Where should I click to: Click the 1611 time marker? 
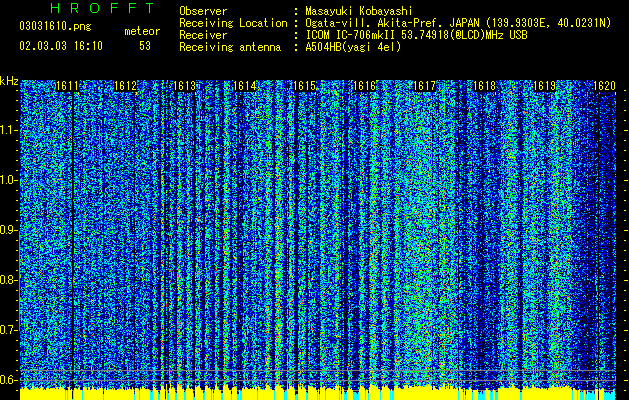pyautogui.click(x=67, y=86)
